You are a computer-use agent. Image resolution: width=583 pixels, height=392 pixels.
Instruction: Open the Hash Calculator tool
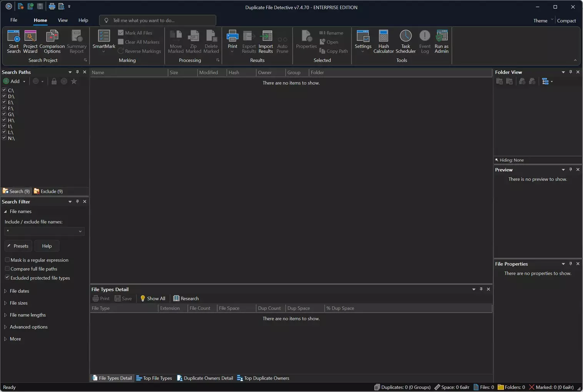coord(383,37)
